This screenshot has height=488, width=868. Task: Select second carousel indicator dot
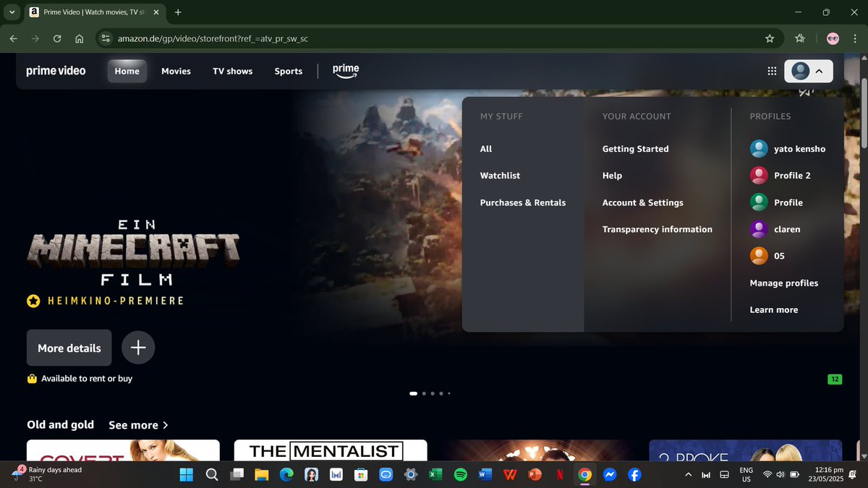[424, 393]
